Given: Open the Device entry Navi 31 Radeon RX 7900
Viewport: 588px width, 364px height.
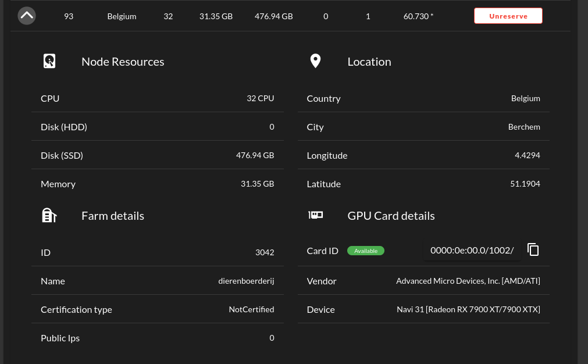Looking at the screenshot, I should (468, 309).
